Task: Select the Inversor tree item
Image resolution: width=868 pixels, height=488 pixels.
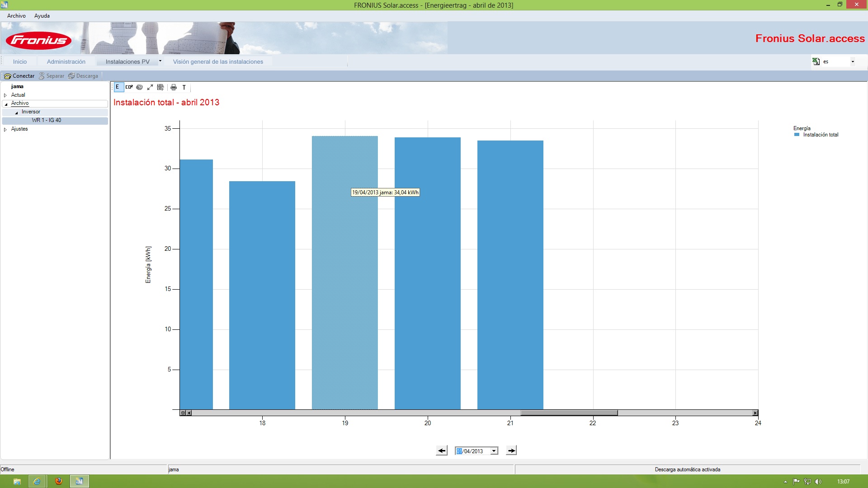Action: 31,112
